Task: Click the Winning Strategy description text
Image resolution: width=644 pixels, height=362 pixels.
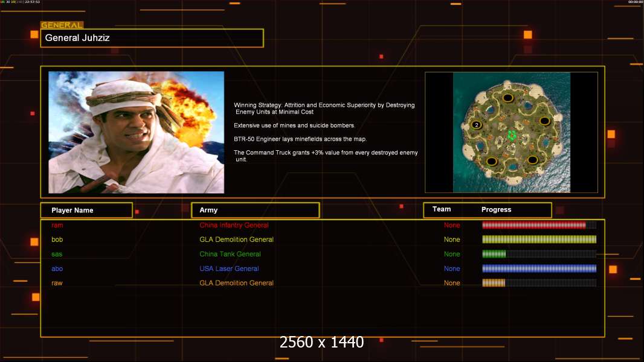Action: click(x=324, y=109)
